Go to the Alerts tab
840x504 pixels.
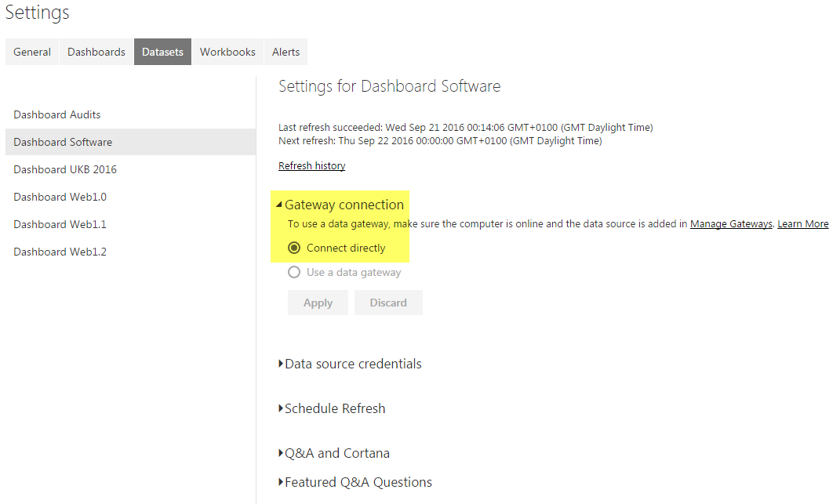(x=285, y=52)
